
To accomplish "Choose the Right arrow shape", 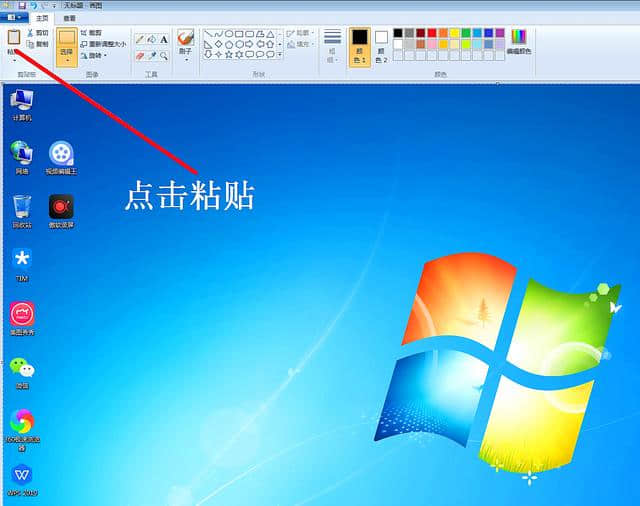I will (x=249, y=44).
